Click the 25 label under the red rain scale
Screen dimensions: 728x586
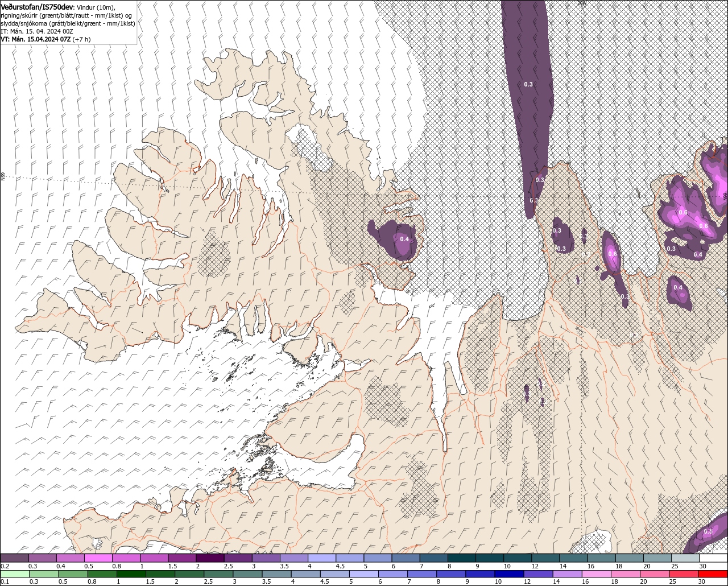point(672,582)
